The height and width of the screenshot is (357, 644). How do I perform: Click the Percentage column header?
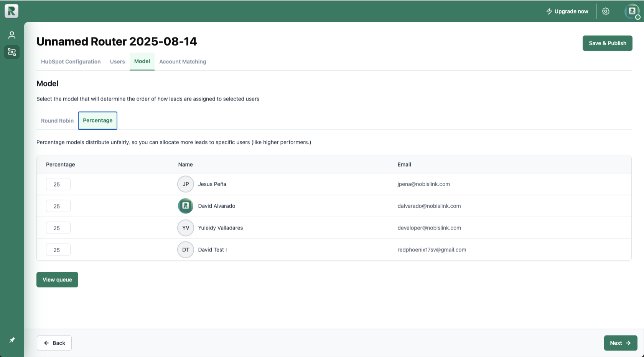pos(61,165)
